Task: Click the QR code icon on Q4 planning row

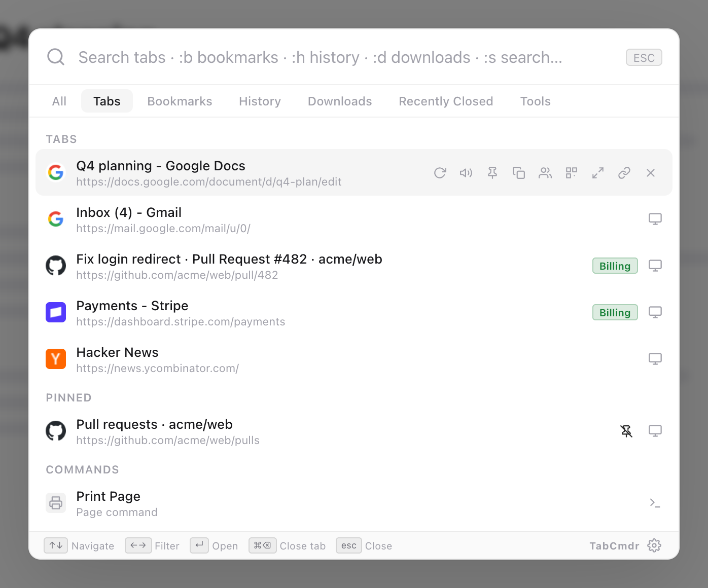Action: tap(572, 173)
